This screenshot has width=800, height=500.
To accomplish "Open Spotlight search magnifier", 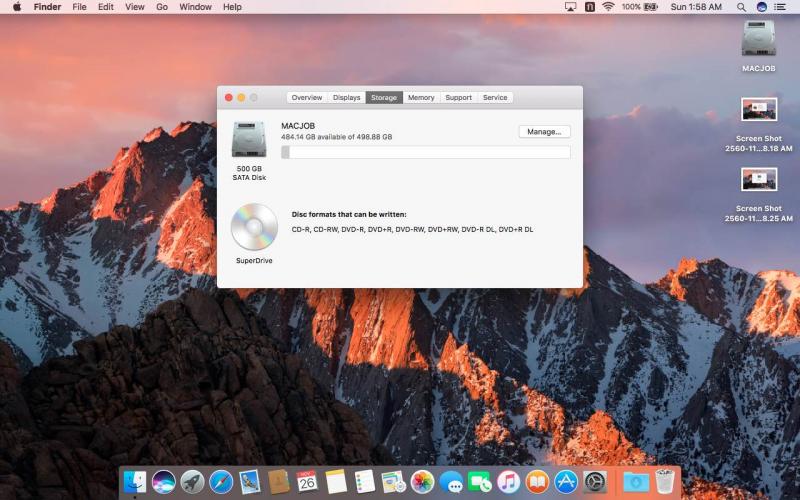I will pos(741,7).
